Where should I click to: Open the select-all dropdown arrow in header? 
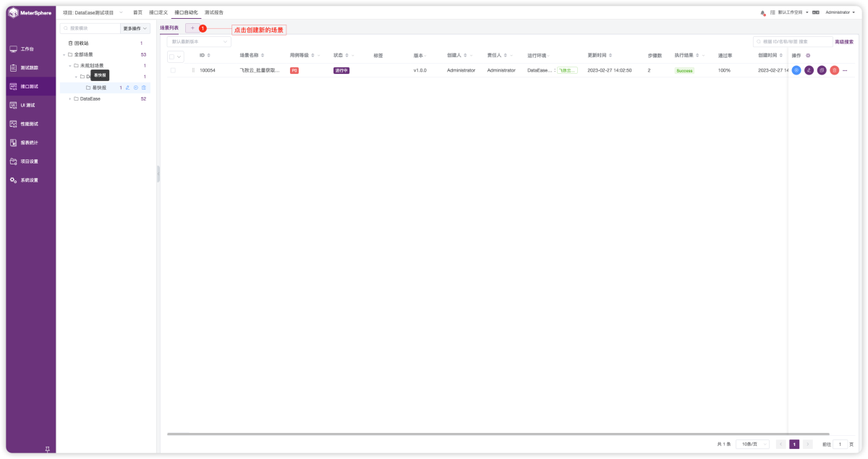pyautogui.click(x=179, y=56)
